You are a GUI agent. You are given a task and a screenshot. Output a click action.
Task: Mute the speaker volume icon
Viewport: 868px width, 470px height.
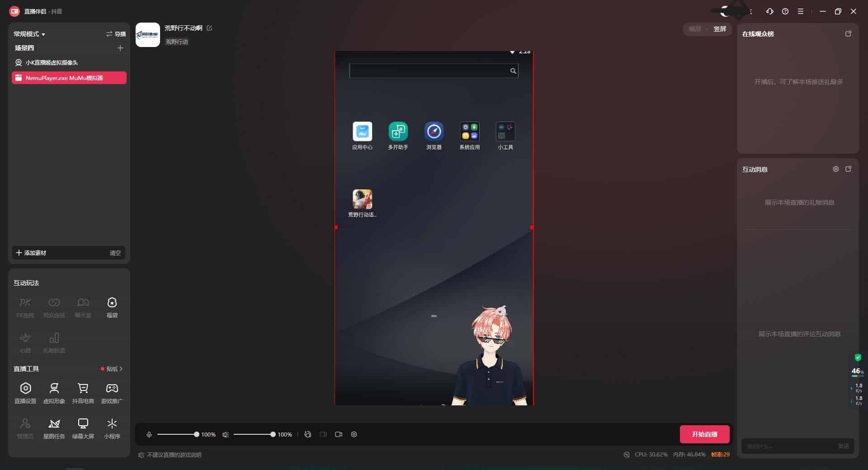[226, 434]
